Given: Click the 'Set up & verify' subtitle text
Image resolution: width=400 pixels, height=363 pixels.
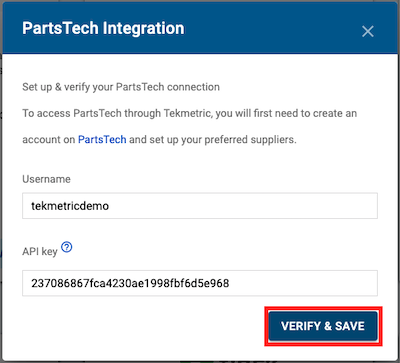Looking at the screenshot, I should [x=121, y=87].
